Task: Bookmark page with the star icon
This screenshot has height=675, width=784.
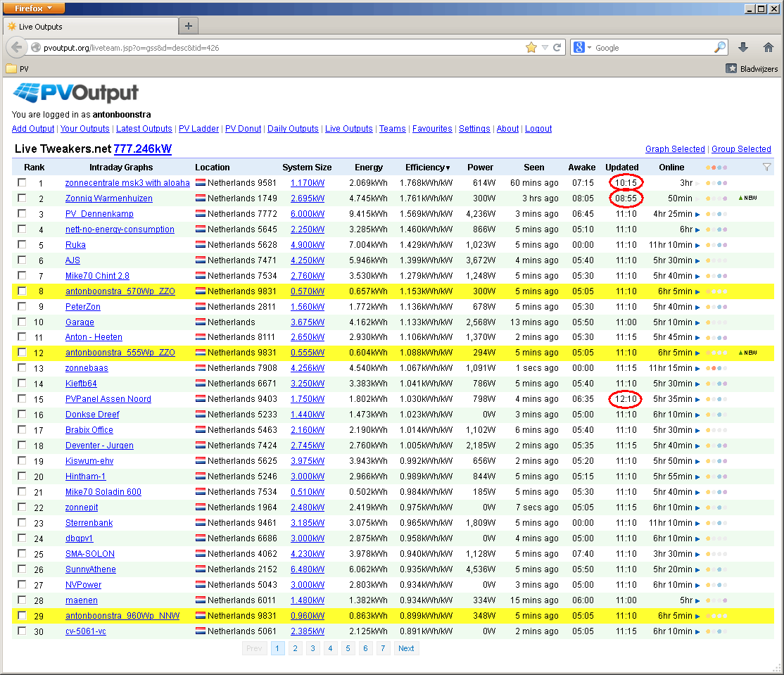Action: (x=531, y=47)
